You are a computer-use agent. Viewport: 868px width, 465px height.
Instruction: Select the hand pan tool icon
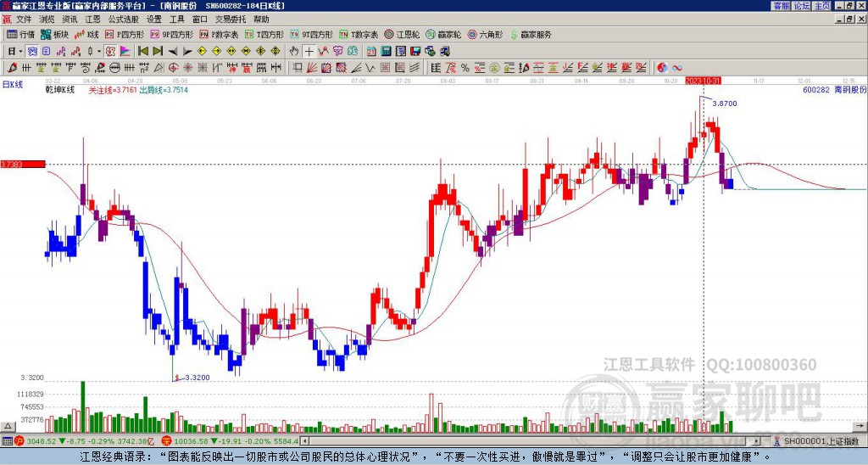294,52
